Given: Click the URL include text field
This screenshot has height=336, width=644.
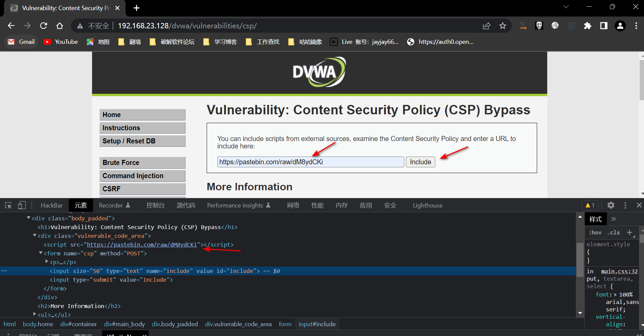Looking at the screenshot, I should point(310,162).
